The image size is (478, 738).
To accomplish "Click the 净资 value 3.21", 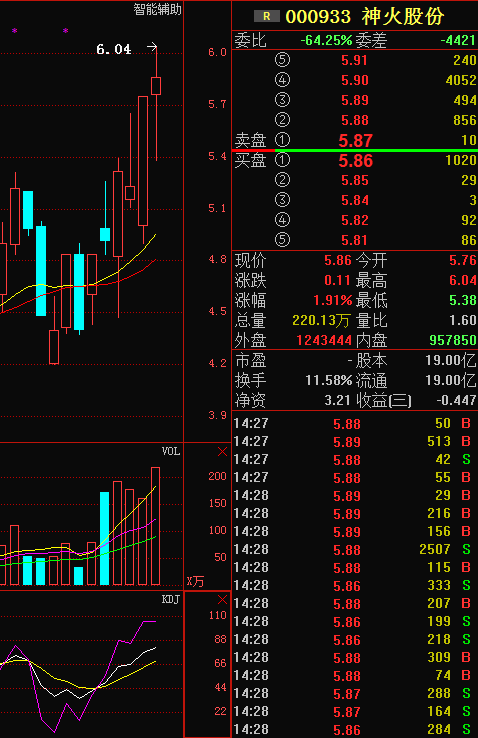I will [337, 401].
